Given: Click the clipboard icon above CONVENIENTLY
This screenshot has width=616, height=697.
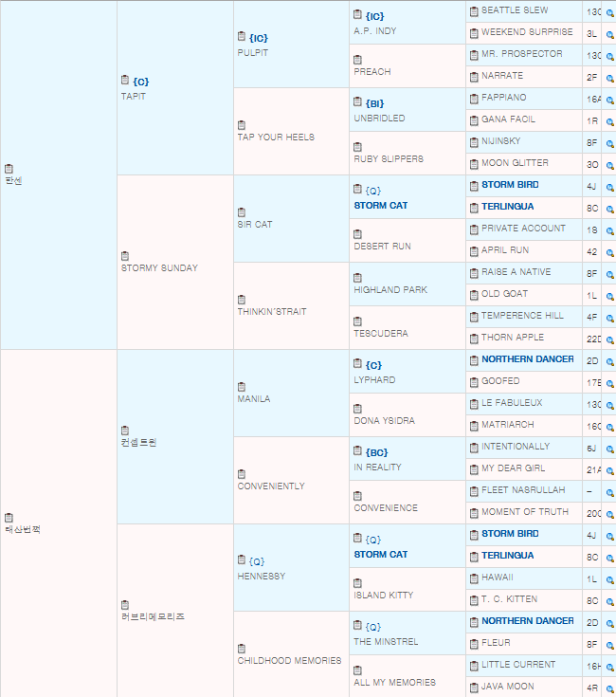Looking at the screenshot, I should click(241, 474).
